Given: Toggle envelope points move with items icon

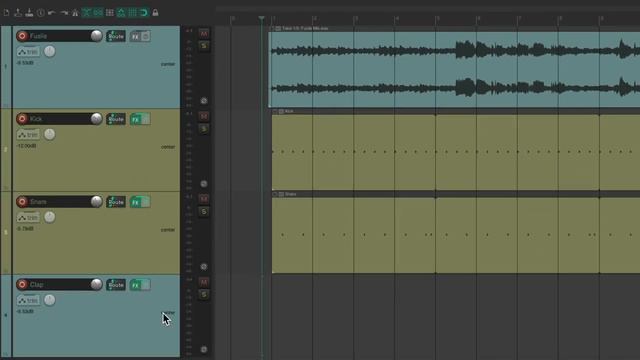Looking at the screenshot, I should point(121,13).
